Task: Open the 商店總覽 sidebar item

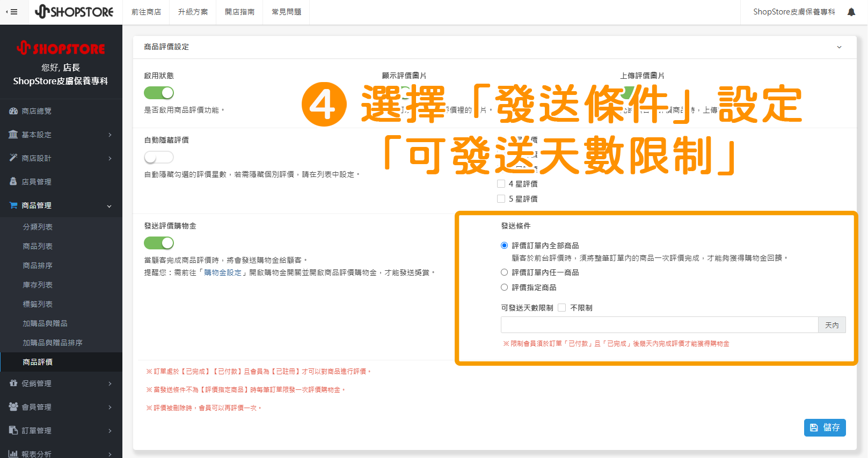Action: pos(61,111)
